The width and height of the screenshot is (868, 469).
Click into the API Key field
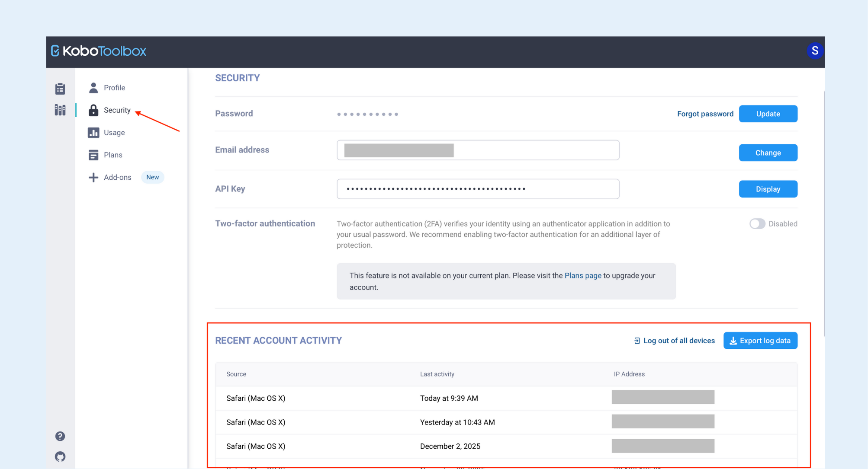pyautogui.click(x=478, y=189)
